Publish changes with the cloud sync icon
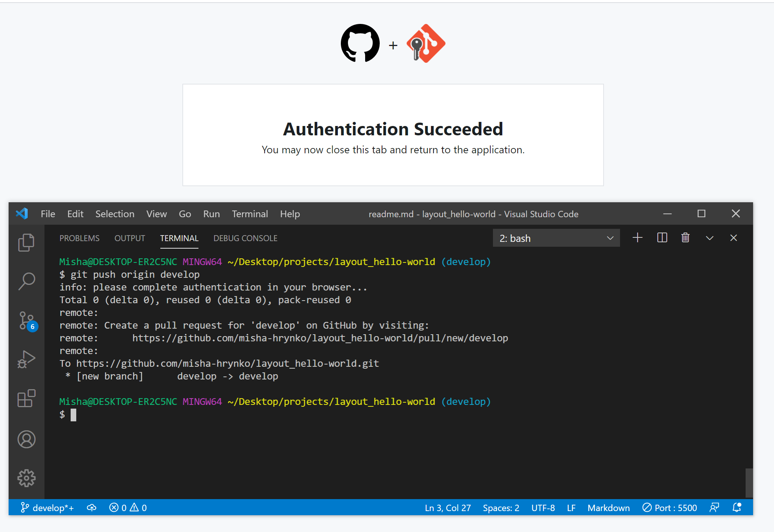This screenshot has height=532, width=774. tap(92, 508)
